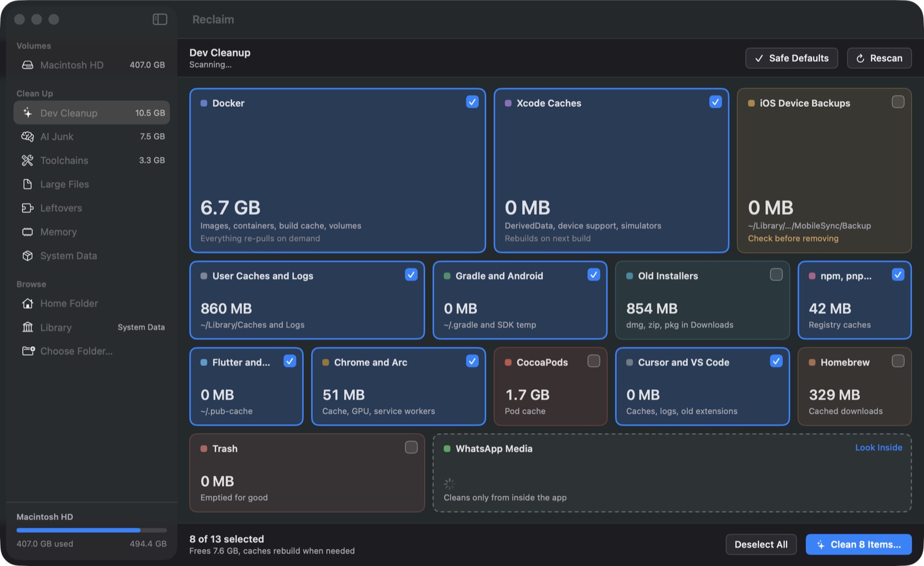This screenshot has width=924, height=566.
Task: Click the Macintosh HD disk usage bar
Action: (92, 530)
